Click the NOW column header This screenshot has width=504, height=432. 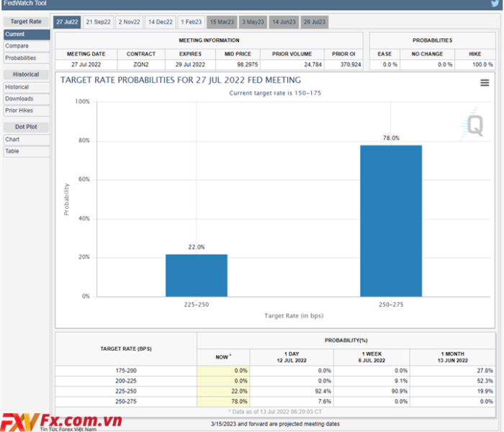(x=223, y=357)
